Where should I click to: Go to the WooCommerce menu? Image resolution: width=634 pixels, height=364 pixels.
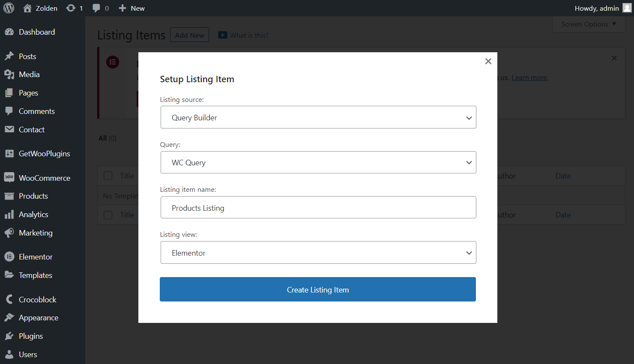click(x=45, y=178)
